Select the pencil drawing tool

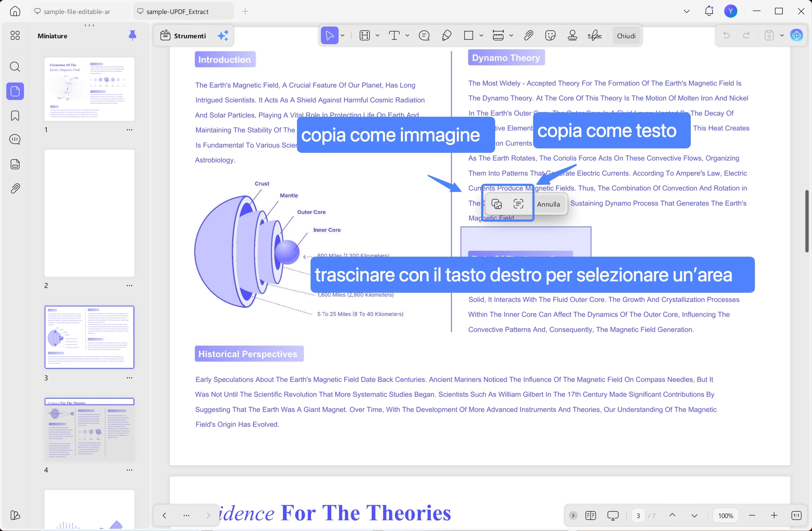447,35
